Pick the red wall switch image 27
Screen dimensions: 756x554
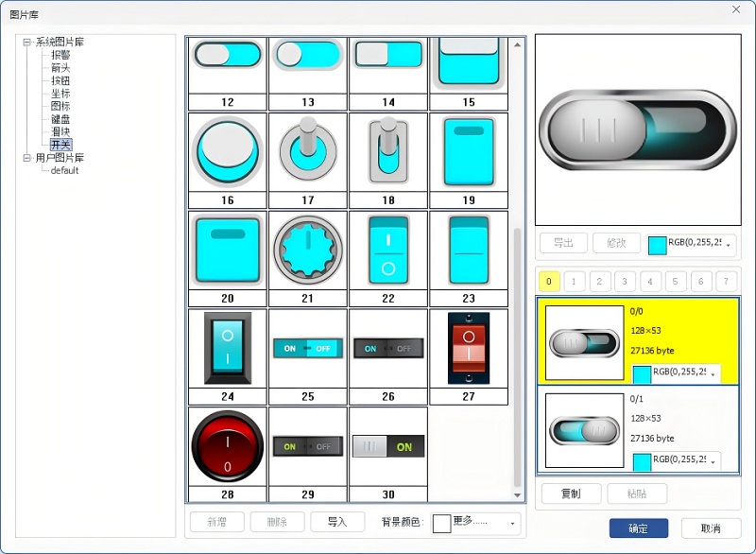coord(468,348)
